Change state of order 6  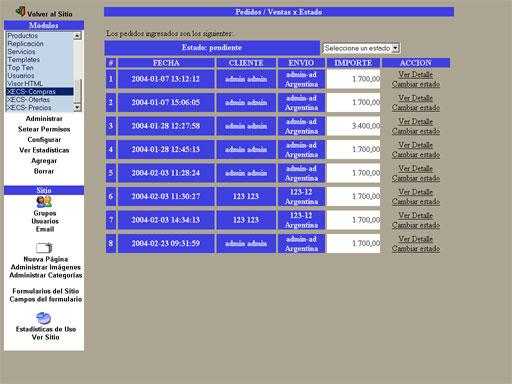pos(416,201)
